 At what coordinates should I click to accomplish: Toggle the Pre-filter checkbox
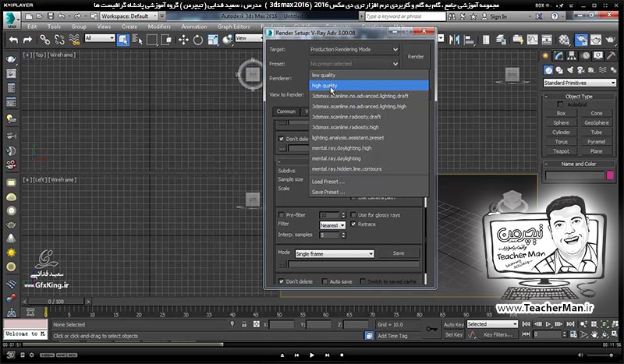pyautogui.click(x=282, y=215)
